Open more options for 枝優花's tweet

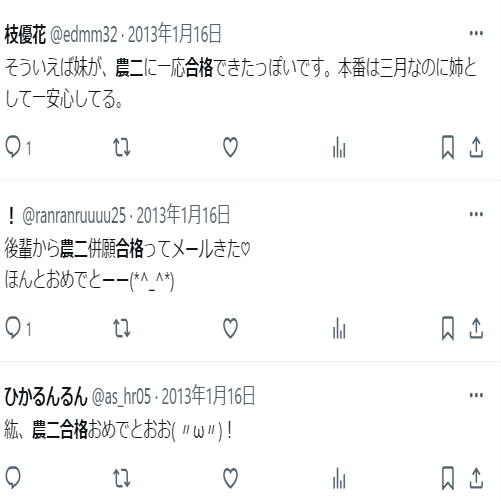pos(476,33)
